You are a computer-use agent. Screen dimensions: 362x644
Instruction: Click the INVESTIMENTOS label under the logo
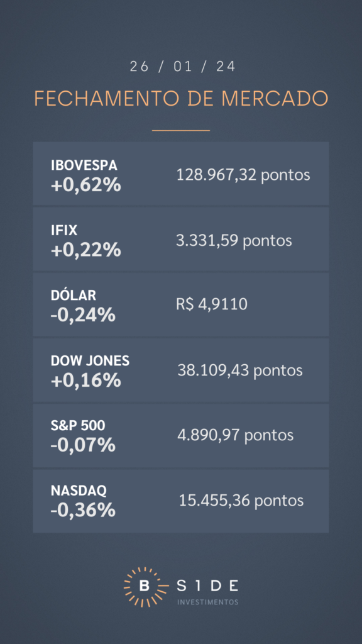207,602
